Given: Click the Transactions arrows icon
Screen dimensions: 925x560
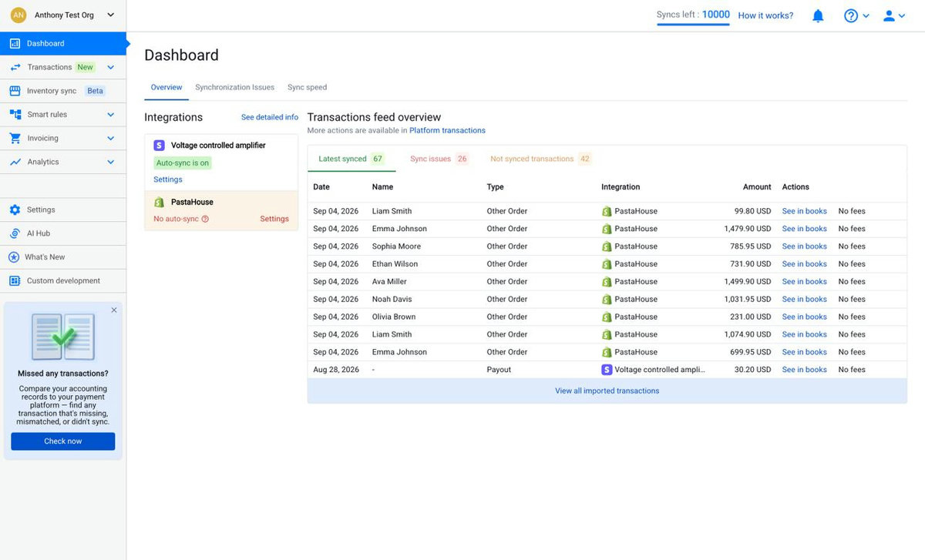Looking at the screenshot, I should (x=15, y=68).
